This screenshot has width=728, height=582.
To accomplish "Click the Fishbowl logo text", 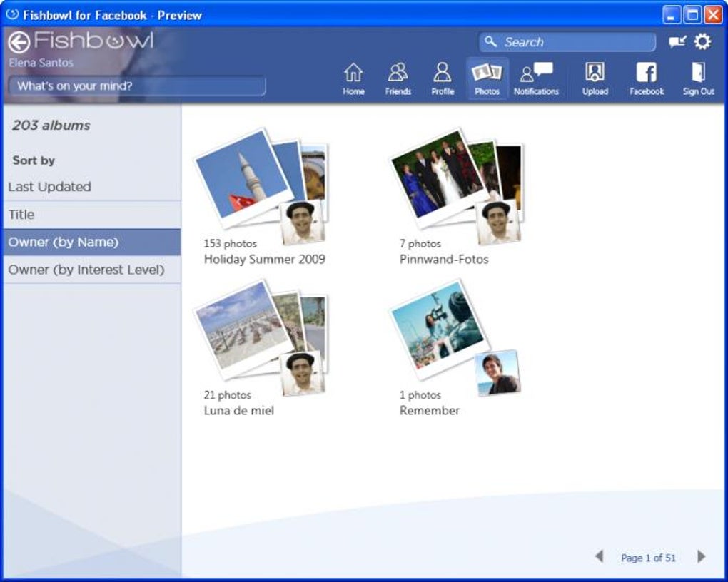I will point(93,41).
